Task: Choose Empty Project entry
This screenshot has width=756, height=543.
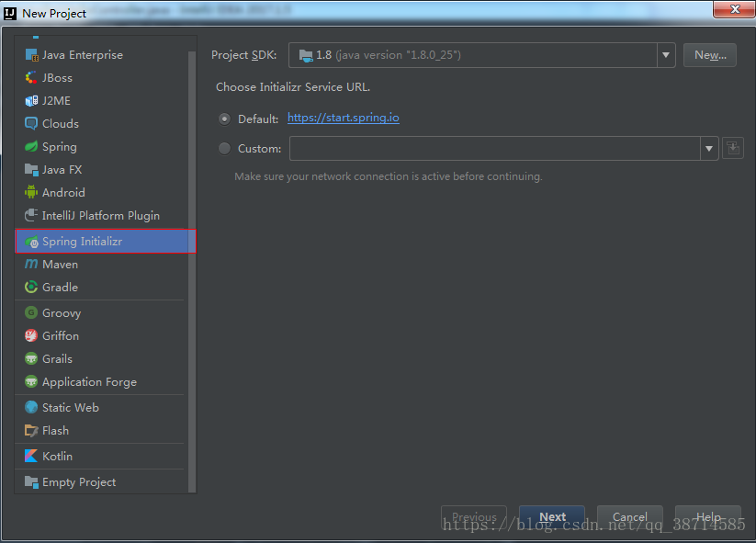Action: (x=79, y=481)
